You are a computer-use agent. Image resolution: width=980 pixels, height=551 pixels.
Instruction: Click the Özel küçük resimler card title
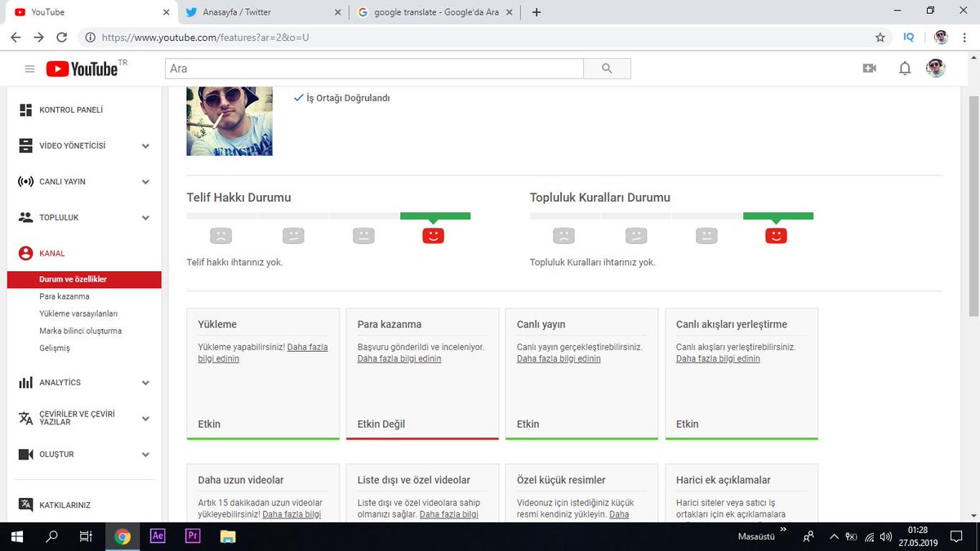coord(561,480)
